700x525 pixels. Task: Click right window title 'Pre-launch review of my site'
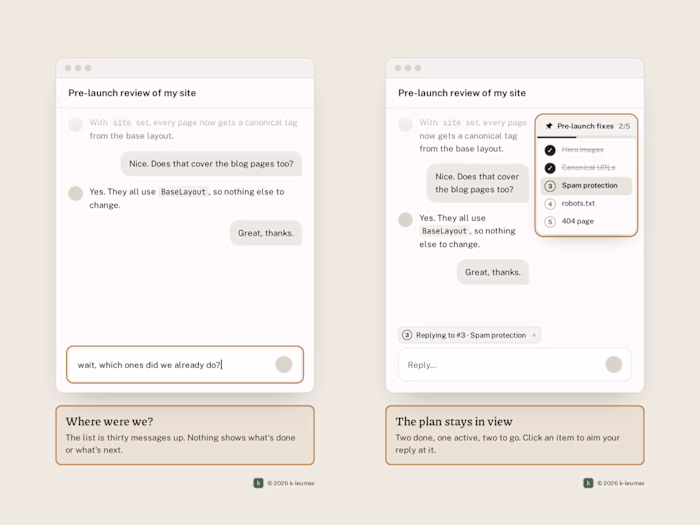coord(462,93)
